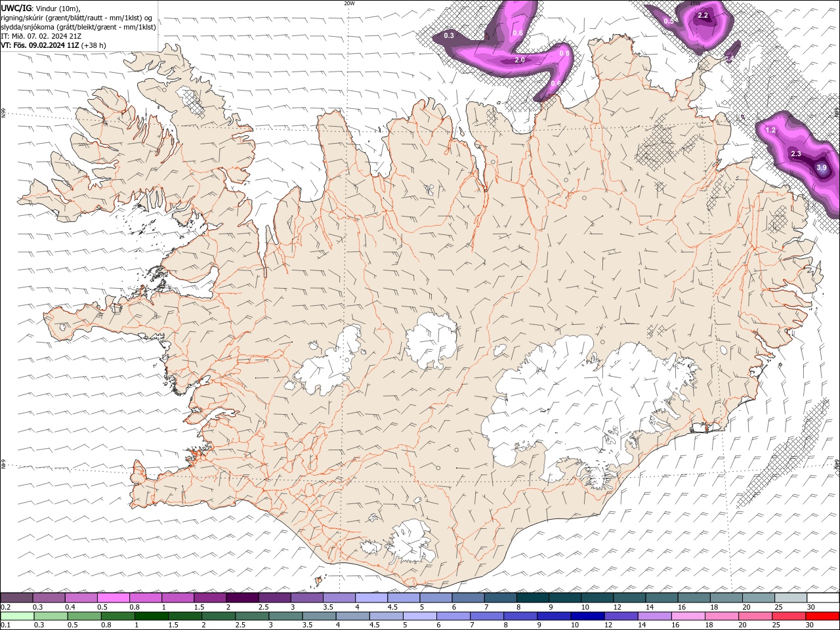The height and width of the screenshot is (630, 840).
Task: Select the 14 violet swatch in rain scale
Action: [654, 616]
